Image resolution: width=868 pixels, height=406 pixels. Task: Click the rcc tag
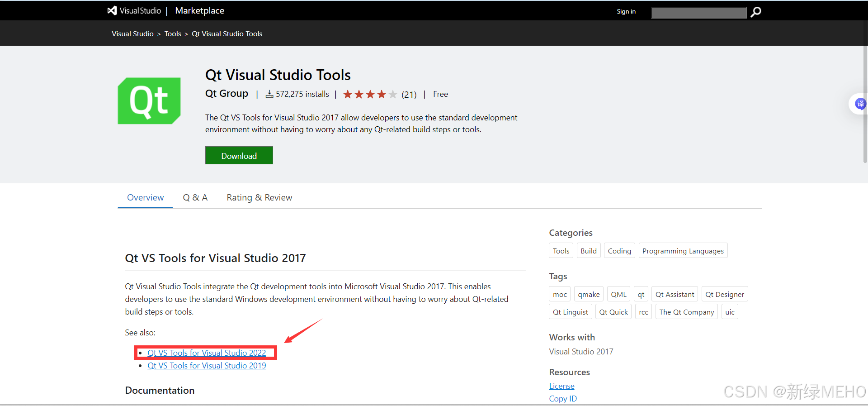pyautogui.click(x=643, y=312)
